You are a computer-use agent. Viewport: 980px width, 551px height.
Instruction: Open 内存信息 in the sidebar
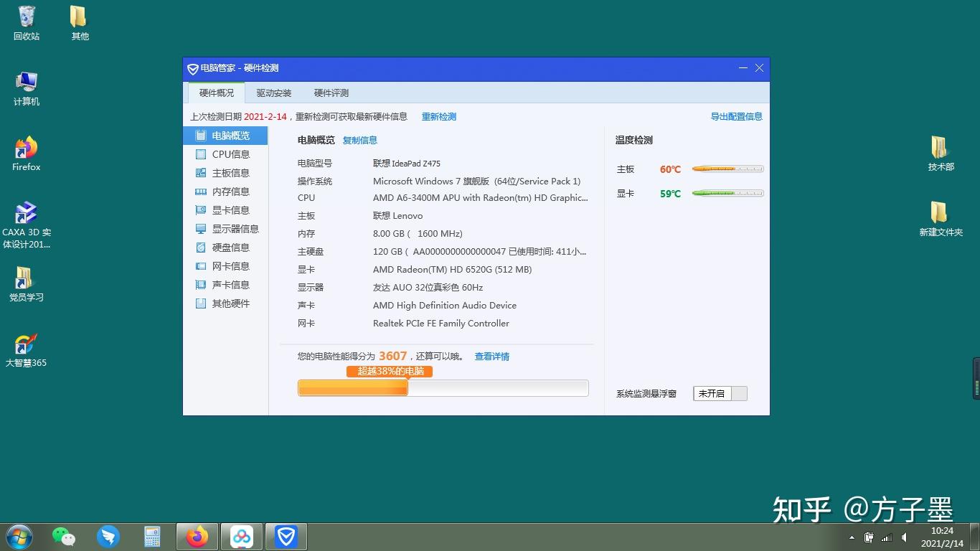click(225, 192)
